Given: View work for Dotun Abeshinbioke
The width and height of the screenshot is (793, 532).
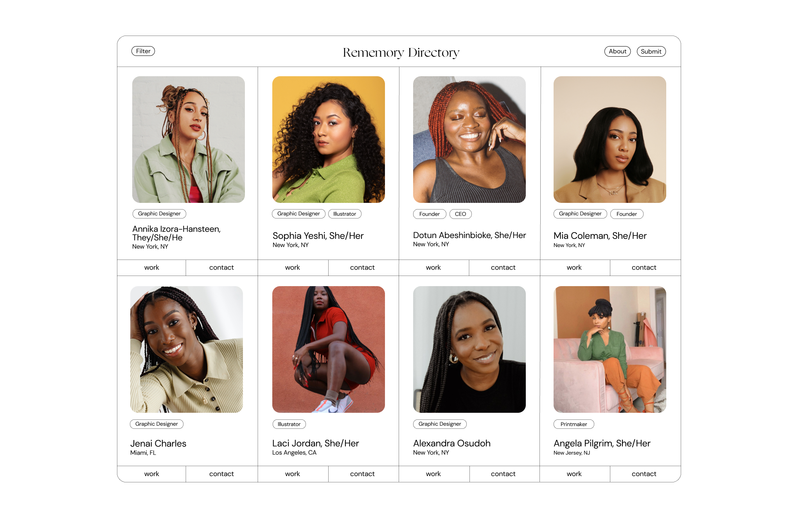Looking at the screenshot, I should (x=433, y=267).
